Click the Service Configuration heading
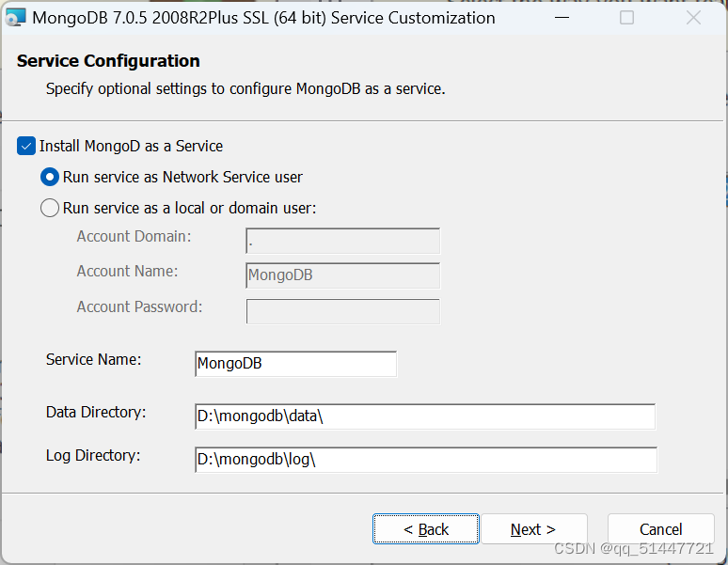 tap(108, 61)
